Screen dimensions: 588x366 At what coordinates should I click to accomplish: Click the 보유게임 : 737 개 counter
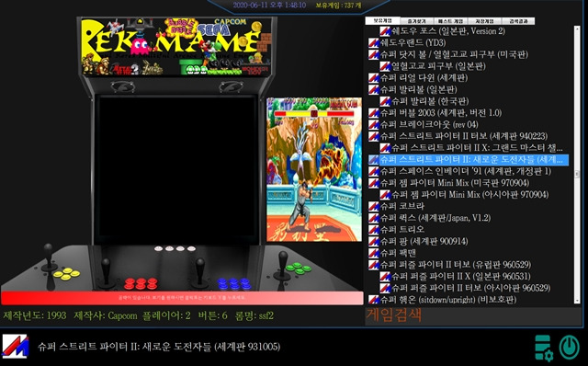point(338,6)
